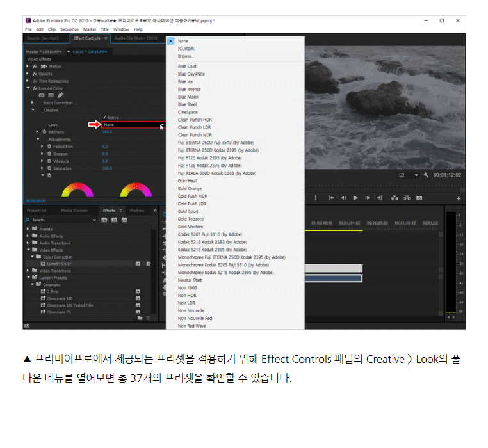Expand the Presets folder
This screenshot has height=448, width=488.
(28, 228)
